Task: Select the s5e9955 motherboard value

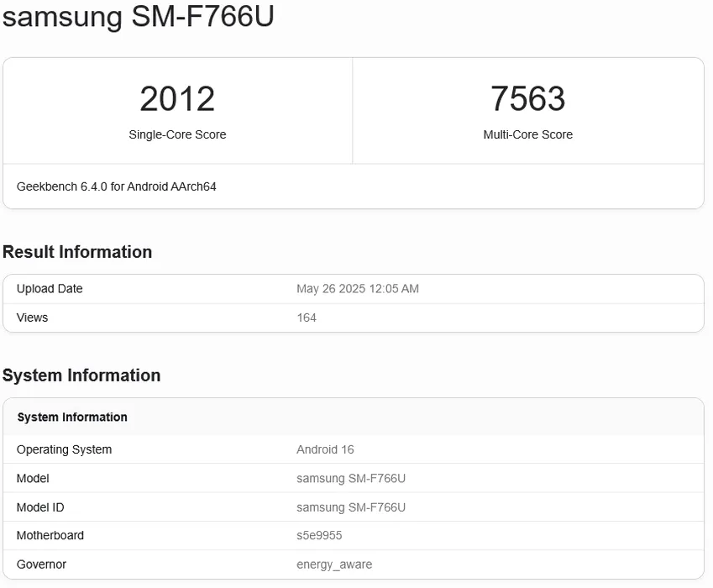Action: [319, 536]
